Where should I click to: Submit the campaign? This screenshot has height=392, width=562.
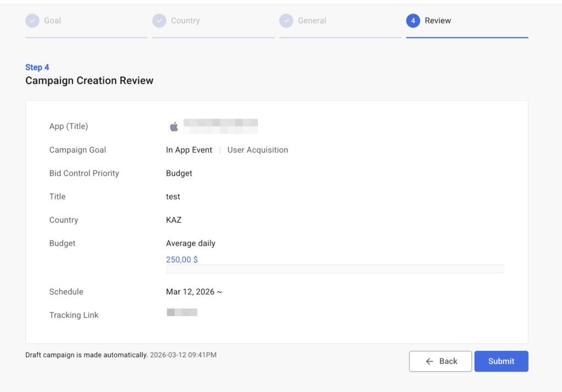[x=501, y=361]
